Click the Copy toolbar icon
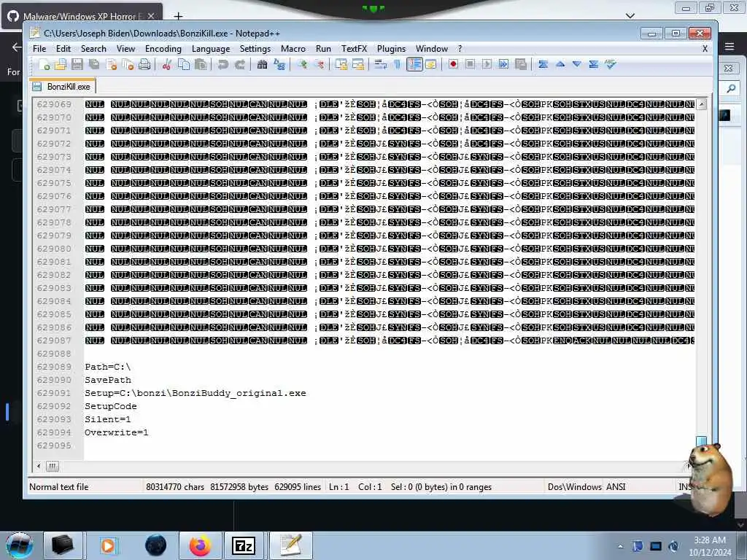The height and width of the screenshot is (560, 747). pyautogui.click(x=183, y=64)
